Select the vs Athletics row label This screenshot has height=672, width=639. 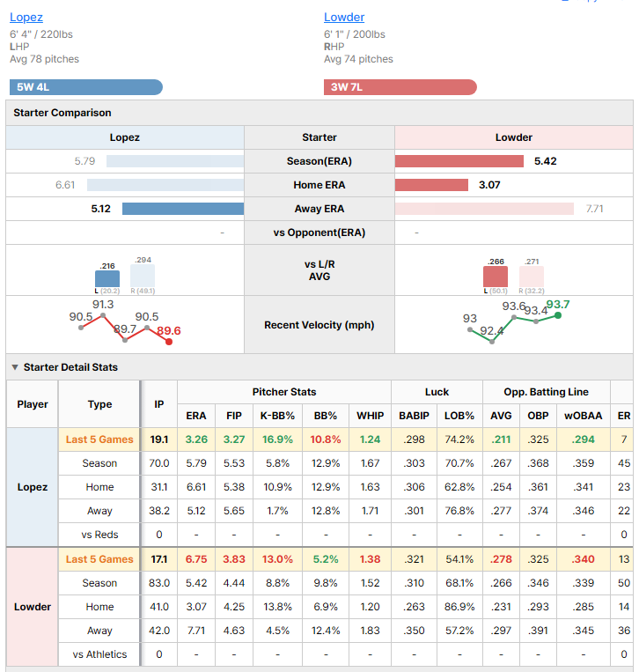click(x=99, y=654)
